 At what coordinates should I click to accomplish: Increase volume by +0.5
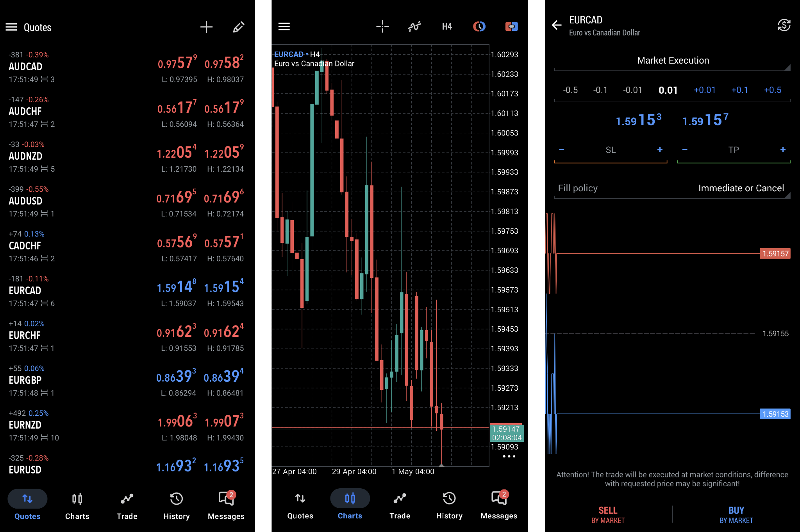773,90
